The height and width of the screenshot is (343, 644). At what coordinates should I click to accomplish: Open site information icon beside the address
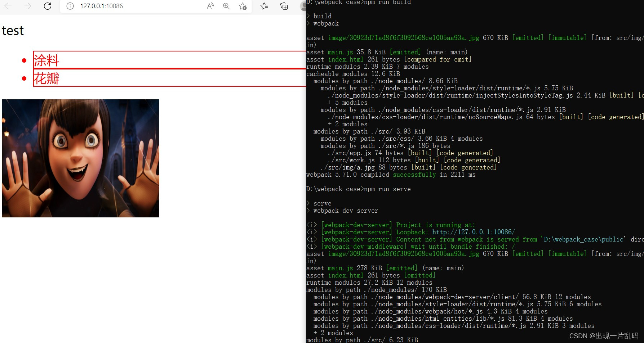[x=70, y=6]
